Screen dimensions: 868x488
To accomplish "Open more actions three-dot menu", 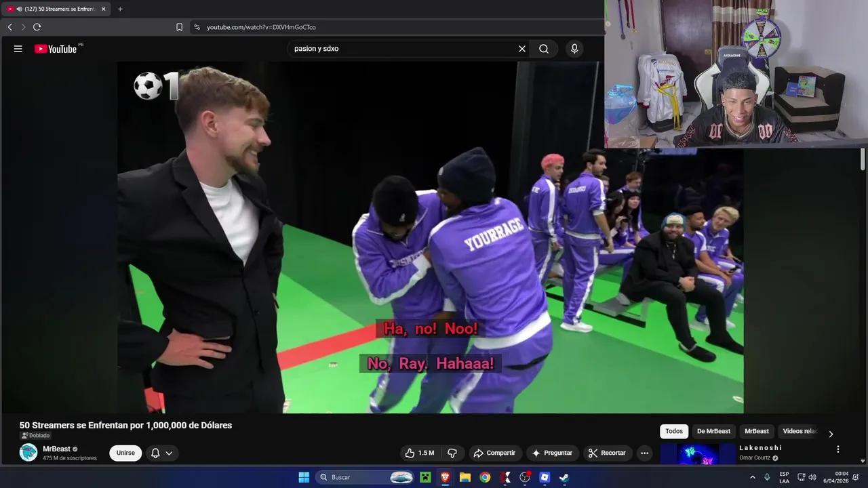I will 645,453.
